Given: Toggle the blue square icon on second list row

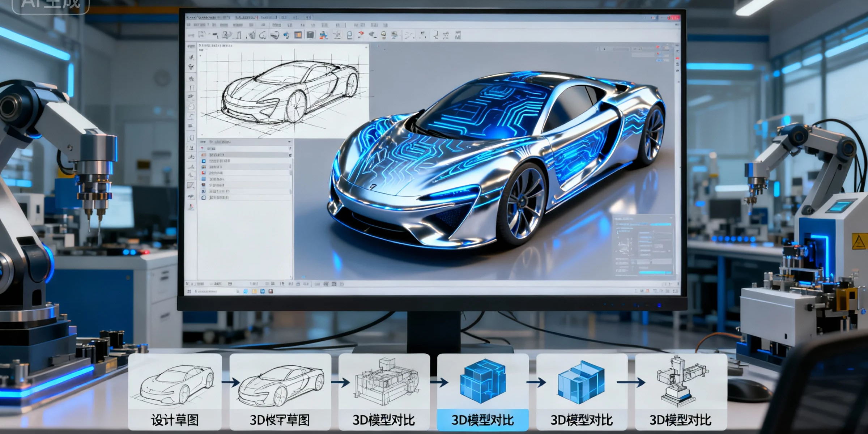Looking at the screenshot, I should 204,161.
